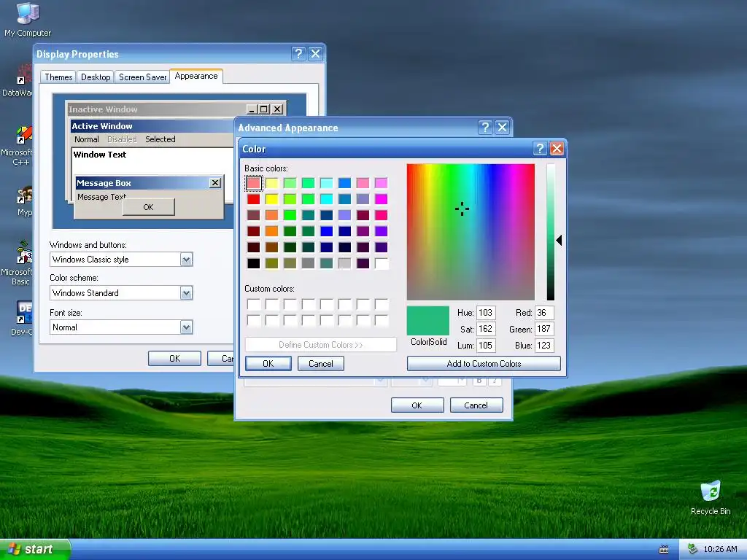Screen dimensions: 747x560
Task: Select the first empty custom color slot
Action: click(253, 304)
